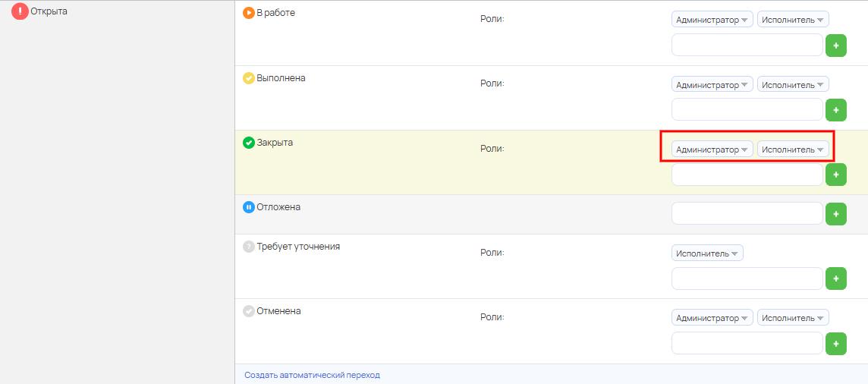Click the orange В работе status icon
This screenshot has height=384, width=868.
pos(248,13)
